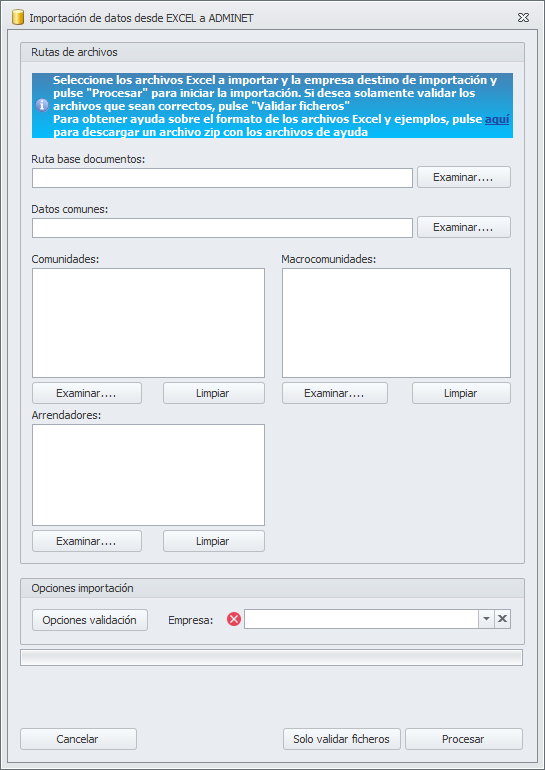
Task: Click the database icon in the title bar
Action: tap(18, 18)
